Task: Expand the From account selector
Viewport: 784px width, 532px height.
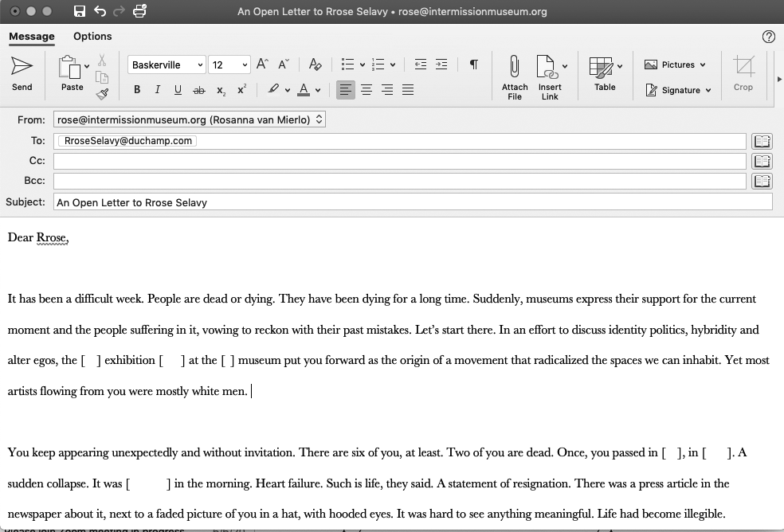Action: 319,119
